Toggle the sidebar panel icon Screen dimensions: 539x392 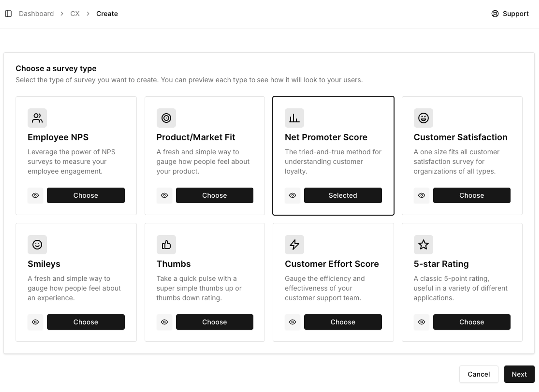pyautogui.click(x=8, y=14)
